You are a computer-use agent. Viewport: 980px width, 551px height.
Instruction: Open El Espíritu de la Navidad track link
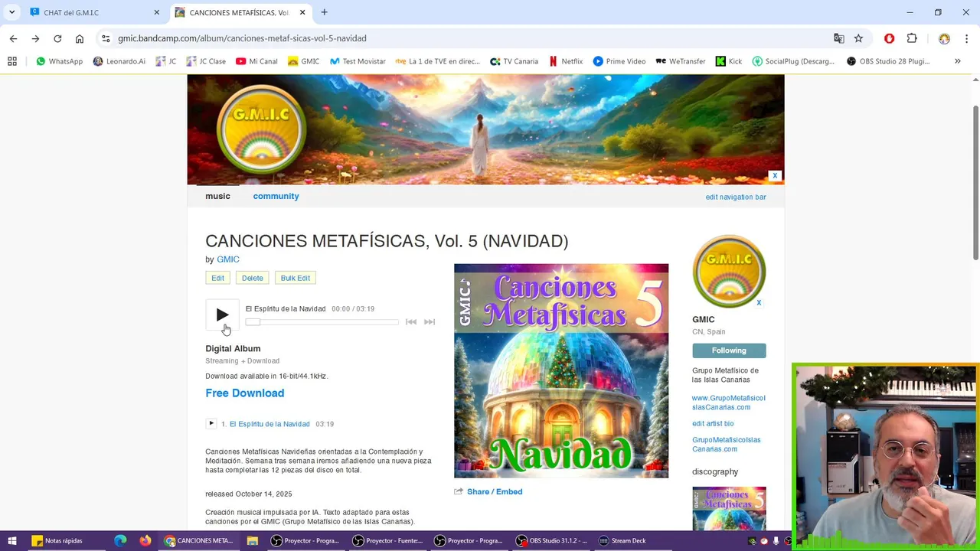[x=269, y=424]
